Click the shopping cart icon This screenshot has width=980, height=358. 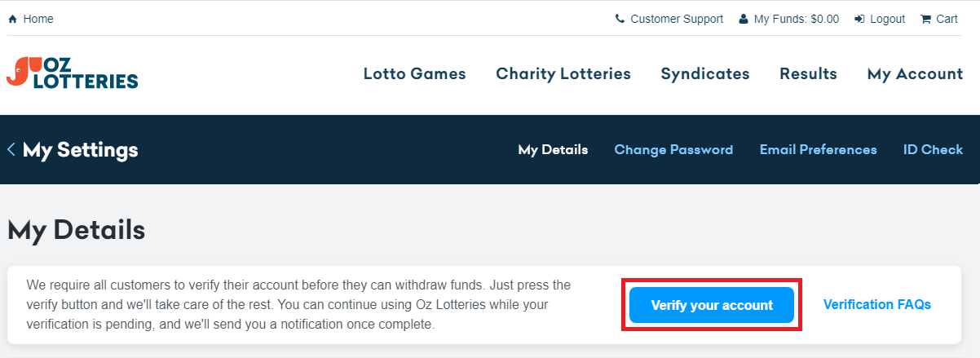(925, 19)
